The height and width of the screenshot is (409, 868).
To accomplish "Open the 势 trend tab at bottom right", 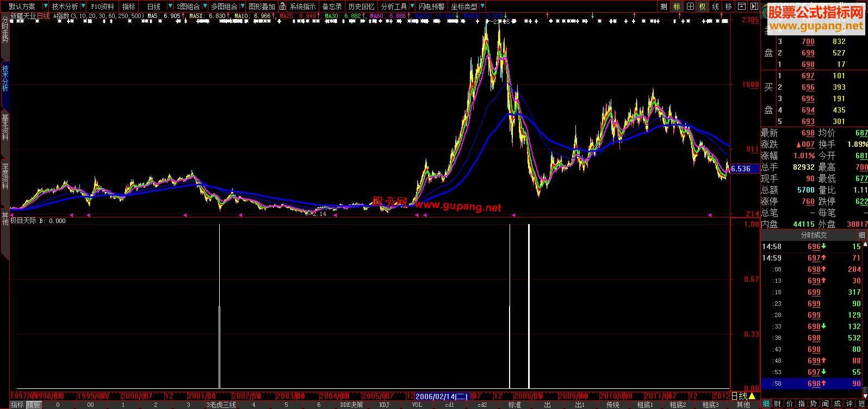I will (814, 404).
